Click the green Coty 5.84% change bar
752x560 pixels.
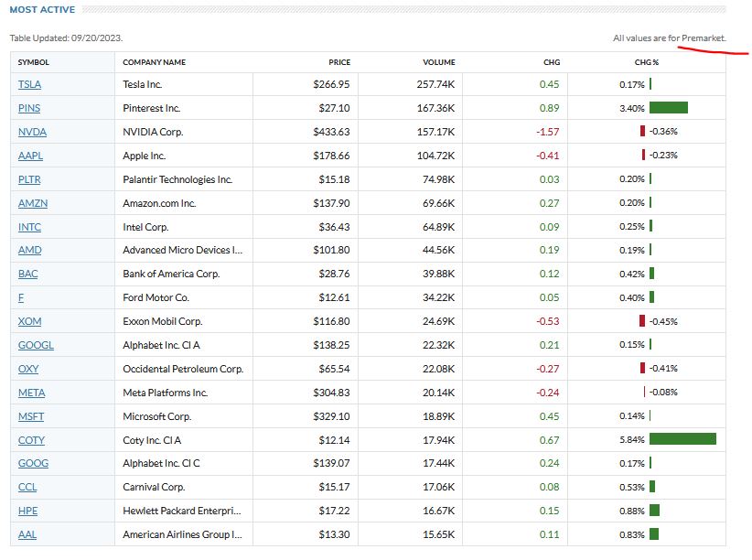(682, 439)
